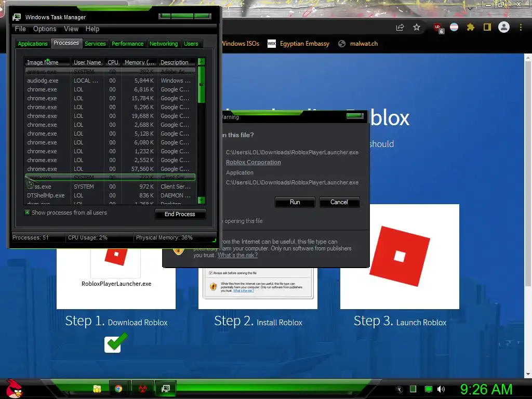Open the Task Manager File menu
This screenshot has width=532, height=399.
click(20, 29)
